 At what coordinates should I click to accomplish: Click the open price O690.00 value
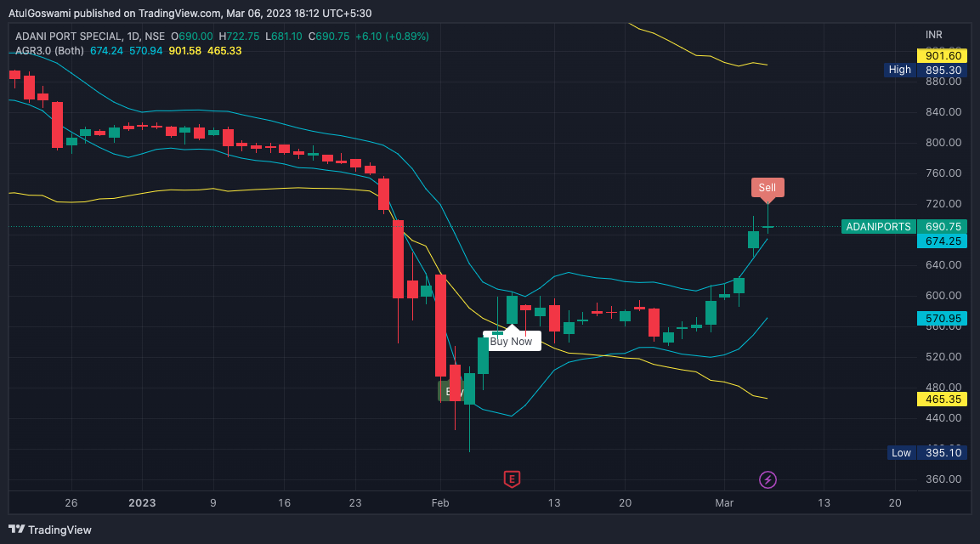click(192, 37)
